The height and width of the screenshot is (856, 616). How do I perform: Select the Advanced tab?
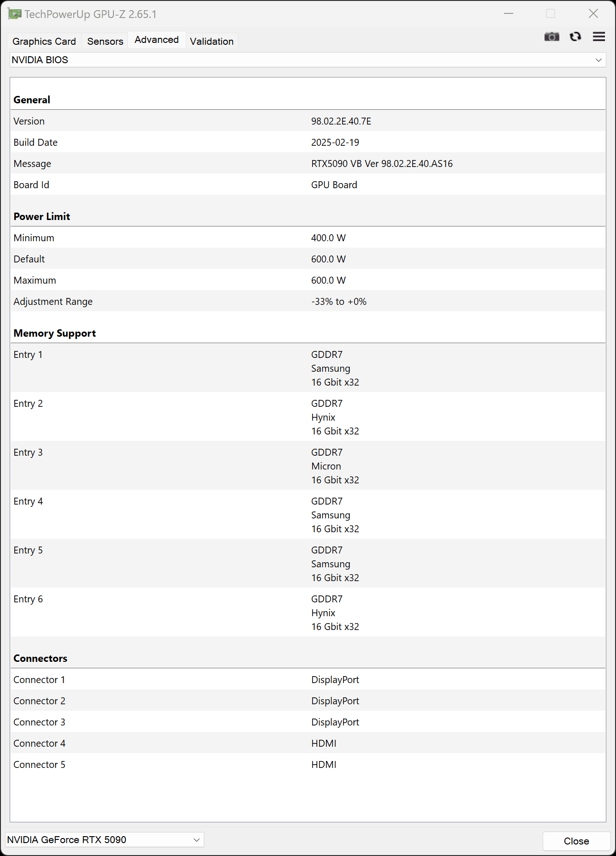click(x=157, y=40)
